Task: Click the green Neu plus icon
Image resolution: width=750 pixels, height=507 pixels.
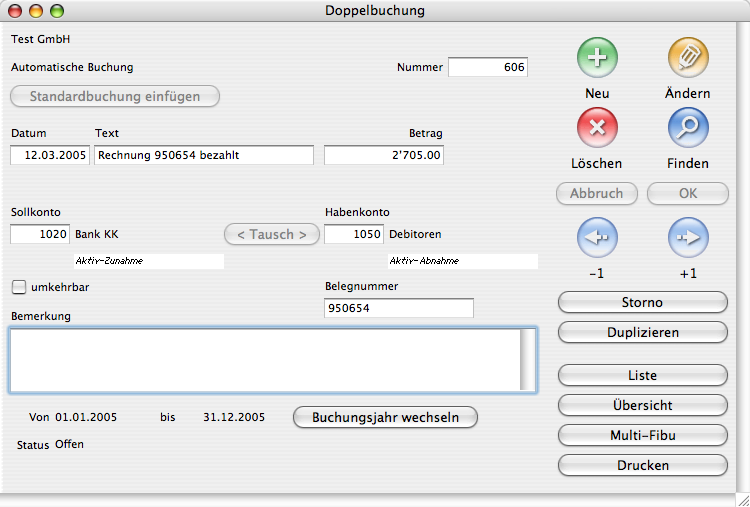Action: (597, 58)
